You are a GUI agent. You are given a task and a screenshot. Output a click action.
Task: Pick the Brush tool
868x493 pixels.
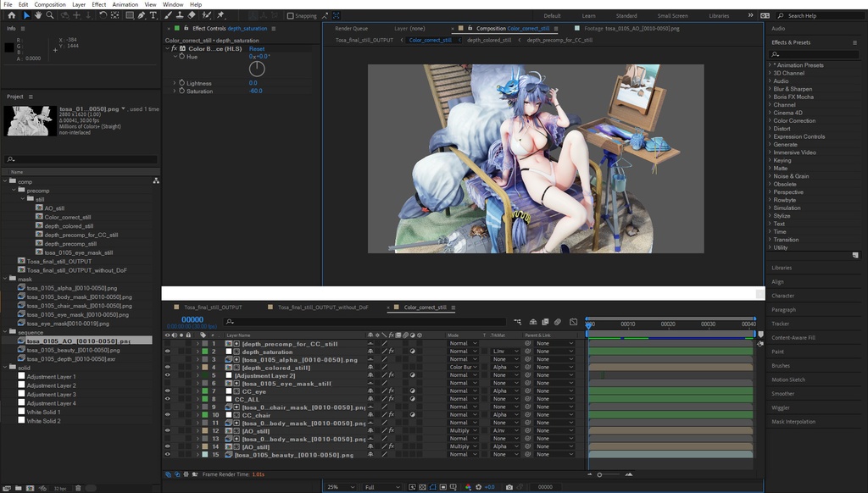[168, 15]
